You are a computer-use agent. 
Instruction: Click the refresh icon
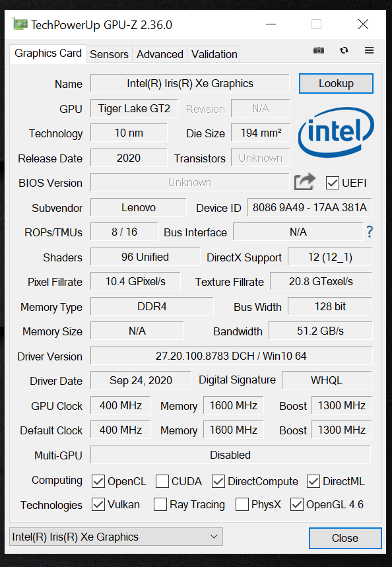[x=344, y=50]
